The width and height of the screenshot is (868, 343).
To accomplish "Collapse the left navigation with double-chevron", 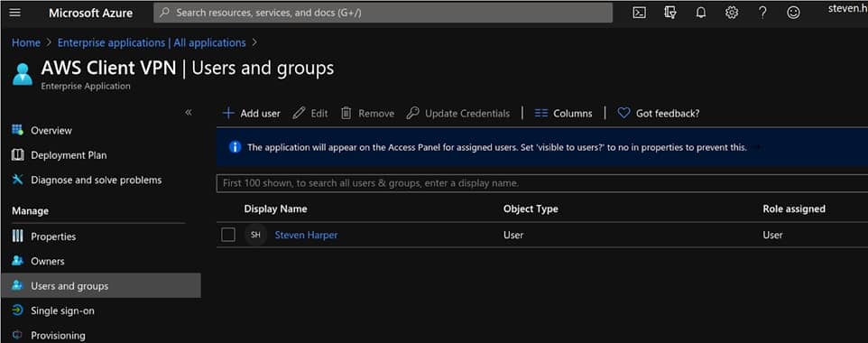I will pos(189,113).
